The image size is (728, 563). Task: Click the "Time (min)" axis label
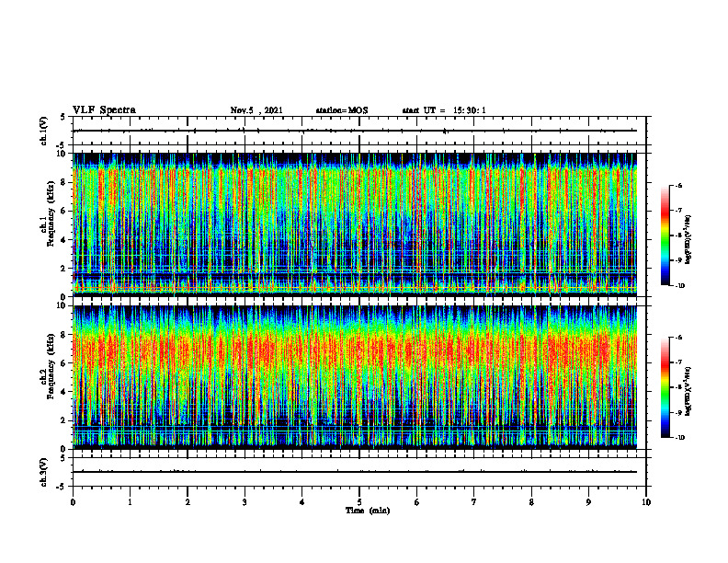click(x=368, y=511)
